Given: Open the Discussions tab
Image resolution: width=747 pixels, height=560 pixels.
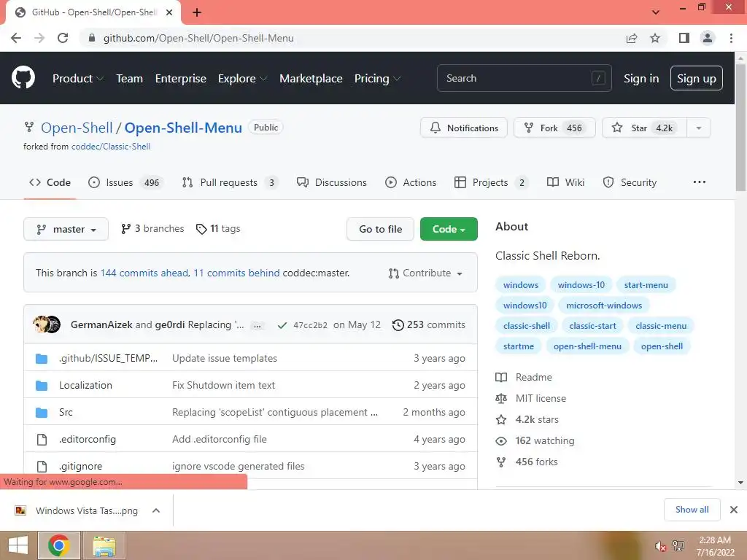Looking at the screenshot, I should [x=332, y=182].
